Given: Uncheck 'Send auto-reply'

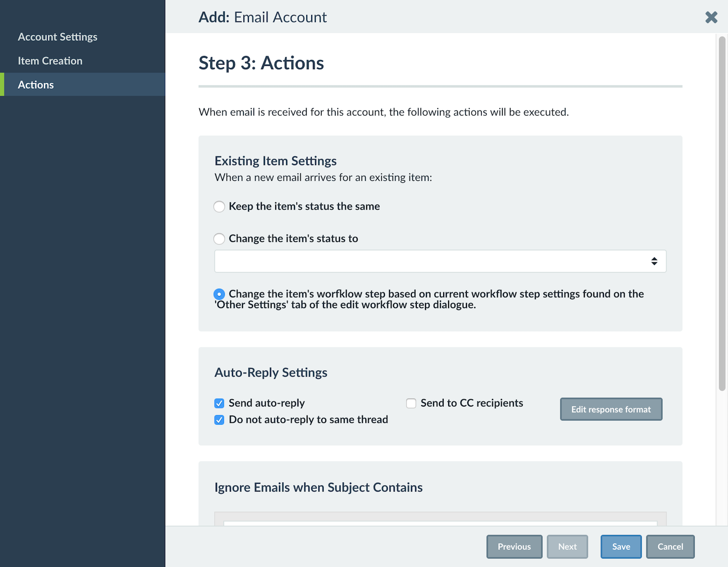Looking at the screenshot, I should [x=219, y=403].
